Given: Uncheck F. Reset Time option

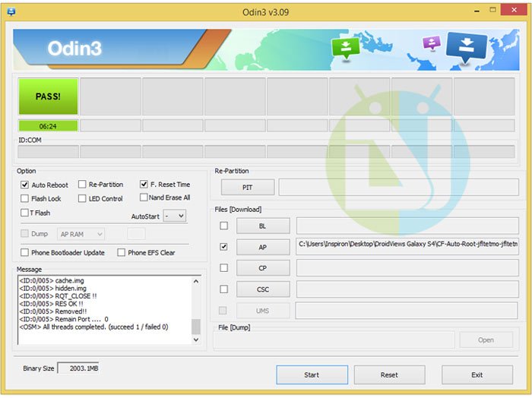Looking at the screenshot, I should 144,184.
